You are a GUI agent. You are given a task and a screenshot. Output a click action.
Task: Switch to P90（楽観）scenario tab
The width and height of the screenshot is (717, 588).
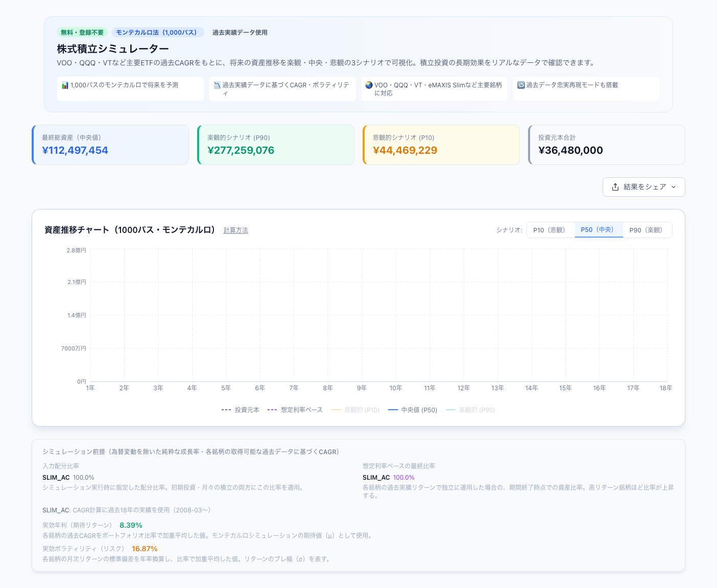coord(647,230)
